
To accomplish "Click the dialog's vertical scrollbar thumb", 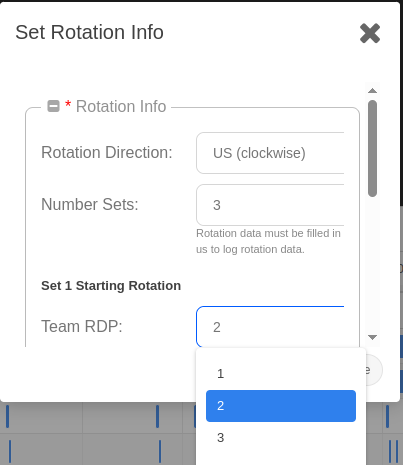I will 372,148.
